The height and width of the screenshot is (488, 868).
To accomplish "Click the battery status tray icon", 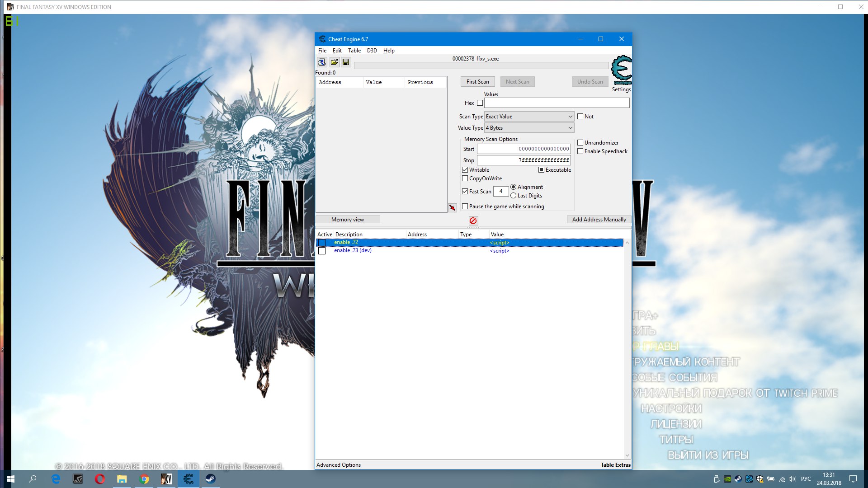I will tap(771, 479).
